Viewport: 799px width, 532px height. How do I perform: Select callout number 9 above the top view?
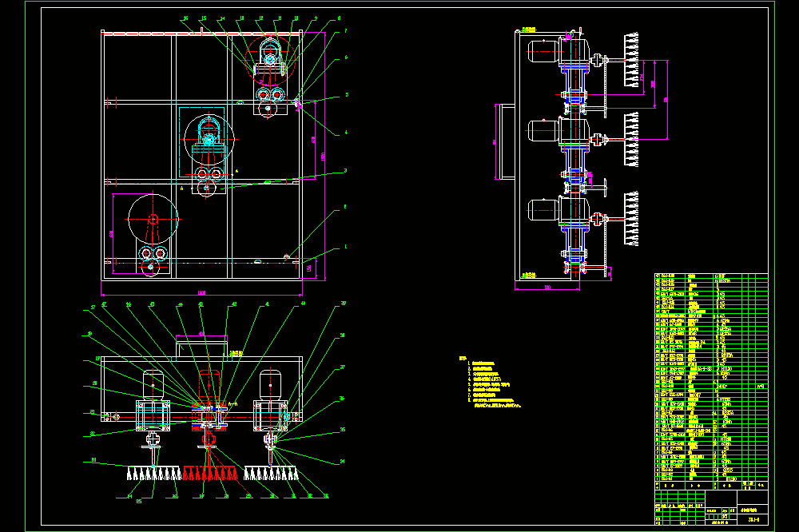(x=316, y=18)
